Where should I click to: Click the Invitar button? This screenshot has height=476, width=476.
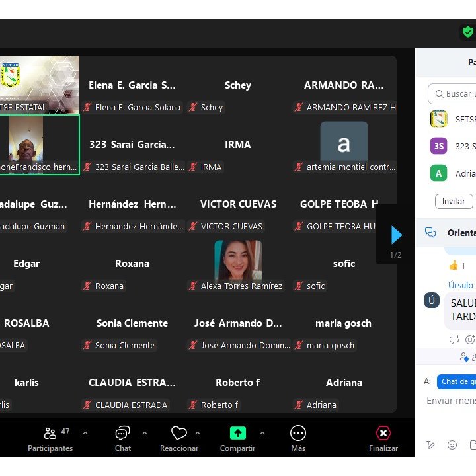(x=454, y=201)
